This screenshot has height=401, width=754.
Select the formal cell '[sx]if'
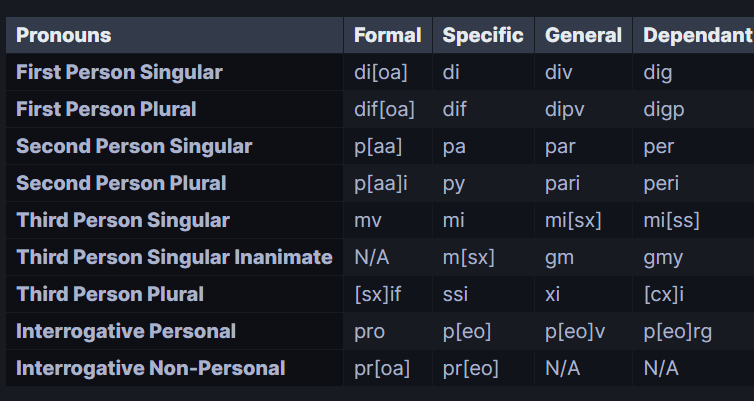[377, 294]
